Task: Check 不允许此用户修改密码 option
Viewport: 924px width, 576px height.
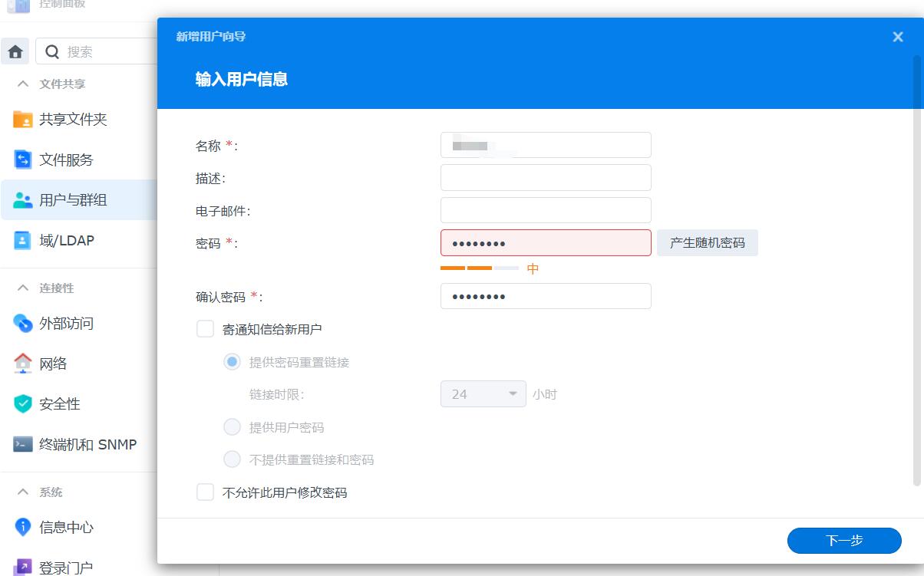Action: pyautogui.click(x=205, y=492)
